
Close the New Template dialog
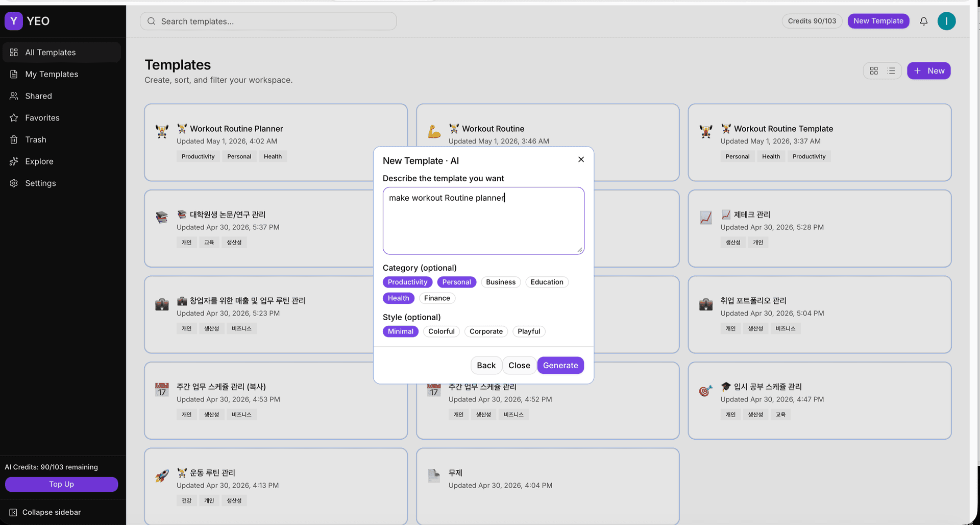pos(581,159)
